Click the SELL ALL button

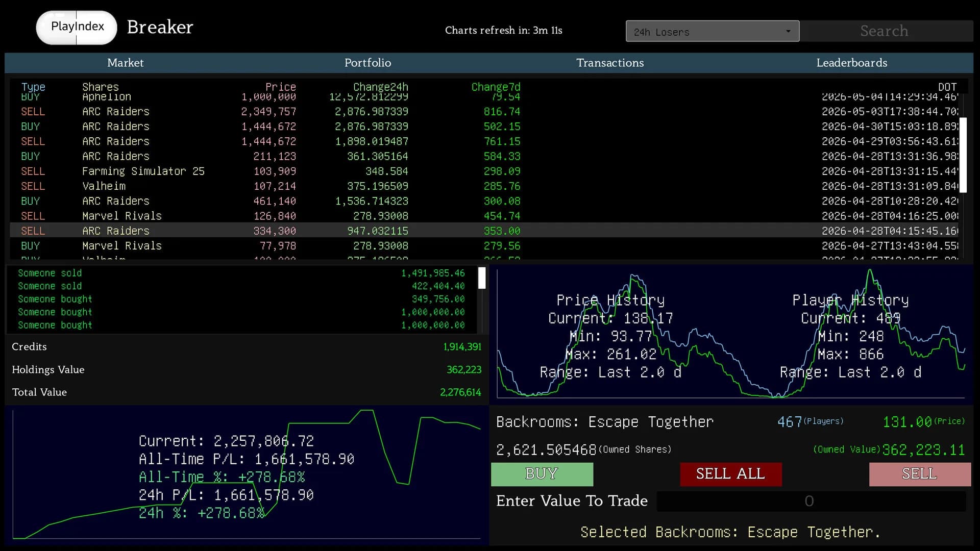(x=731, y=474)
